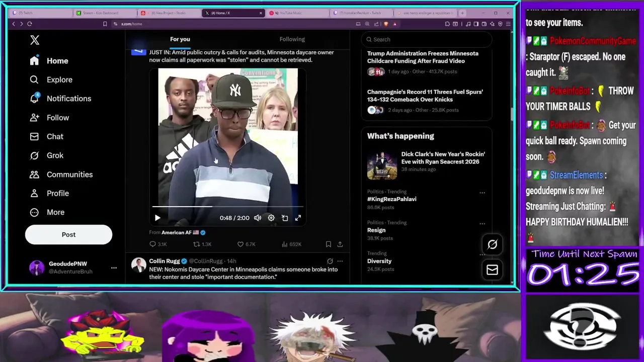Open more options for Resign trend

(x=482, y=224)
